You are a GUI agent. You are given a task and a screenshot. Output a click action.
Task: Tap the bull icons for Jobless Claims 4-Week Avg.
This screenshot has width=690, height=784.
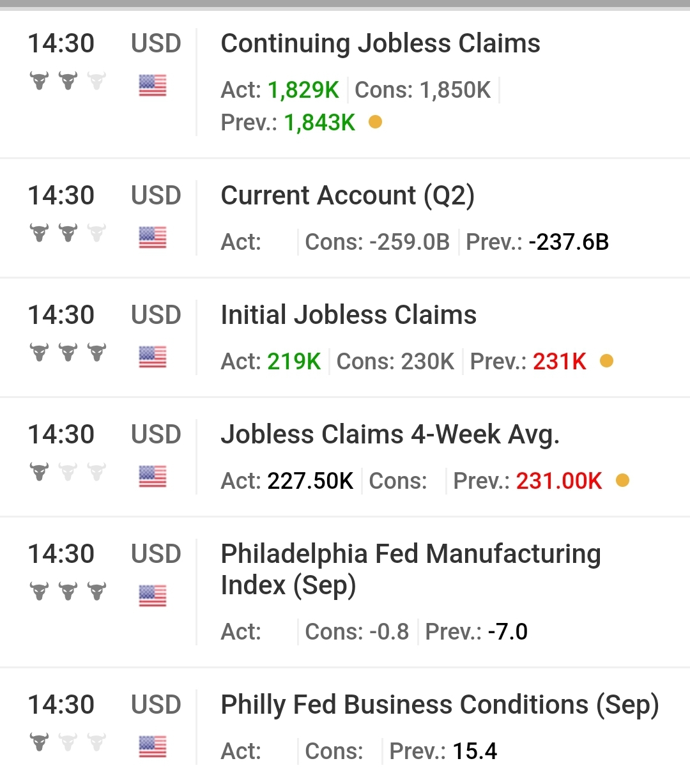68,472
